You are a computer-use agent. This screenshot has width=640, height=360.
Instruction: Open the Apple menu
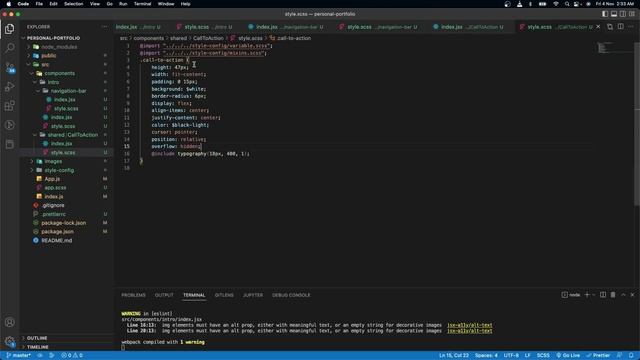tap(9, 4)
